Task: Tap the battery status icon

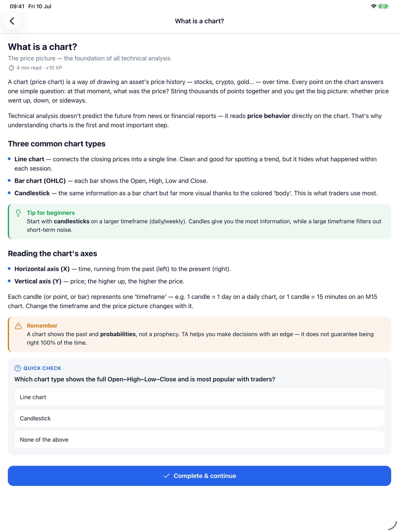Action: [384, 6]
